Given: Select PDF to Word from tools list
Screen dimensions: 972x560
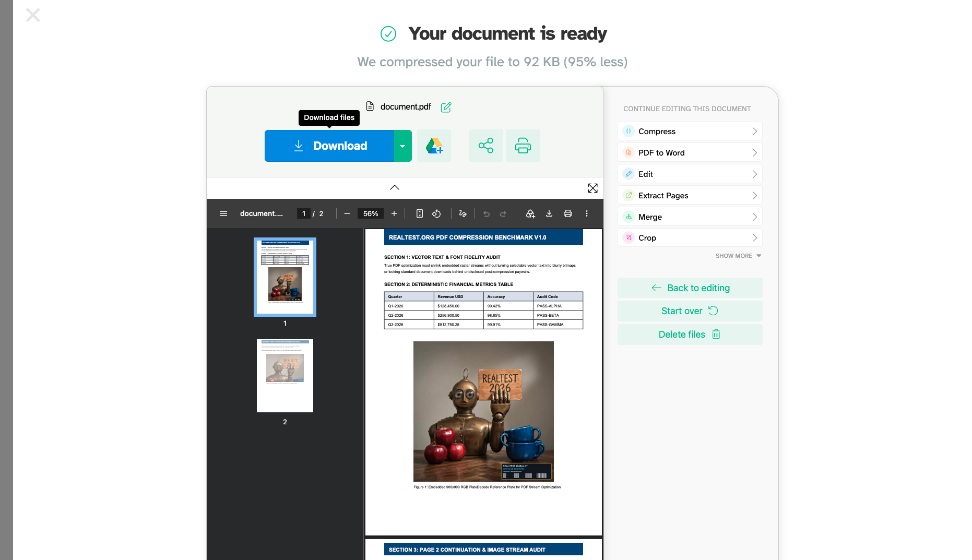Looking at the screenshot, I should (690, 152).
